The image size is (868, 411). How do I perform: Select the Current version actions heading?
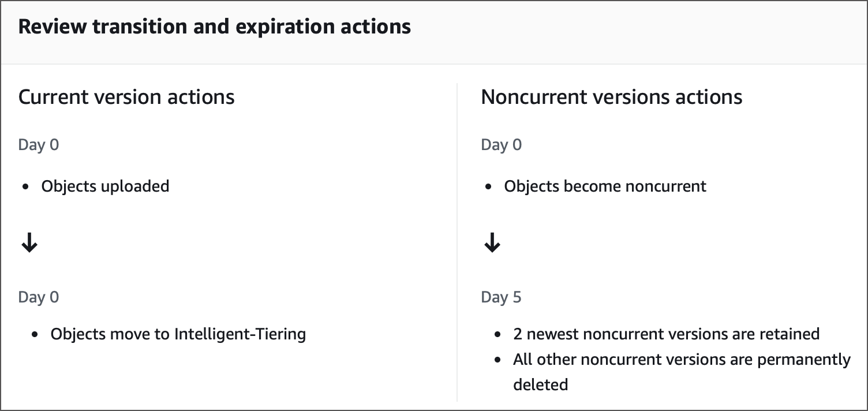(126, 97)
